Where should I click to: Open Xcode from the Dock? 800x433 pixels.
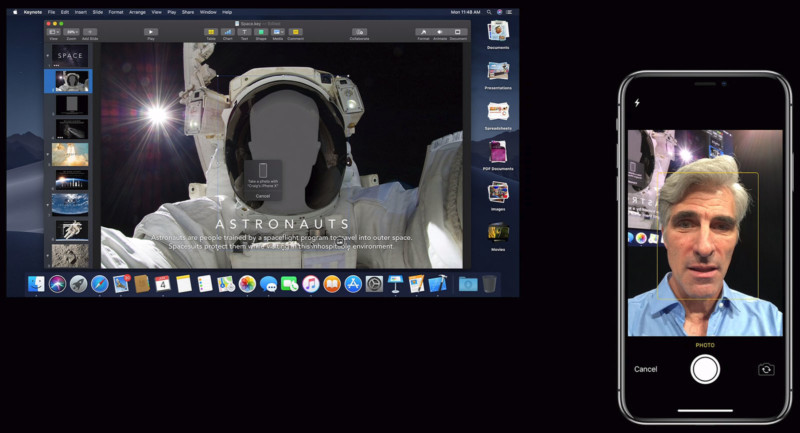[x=437, y=284]
